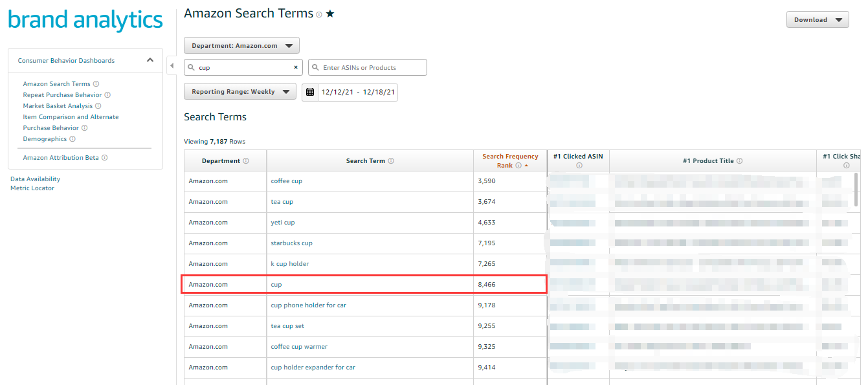Click the Download button

(817, 19)
